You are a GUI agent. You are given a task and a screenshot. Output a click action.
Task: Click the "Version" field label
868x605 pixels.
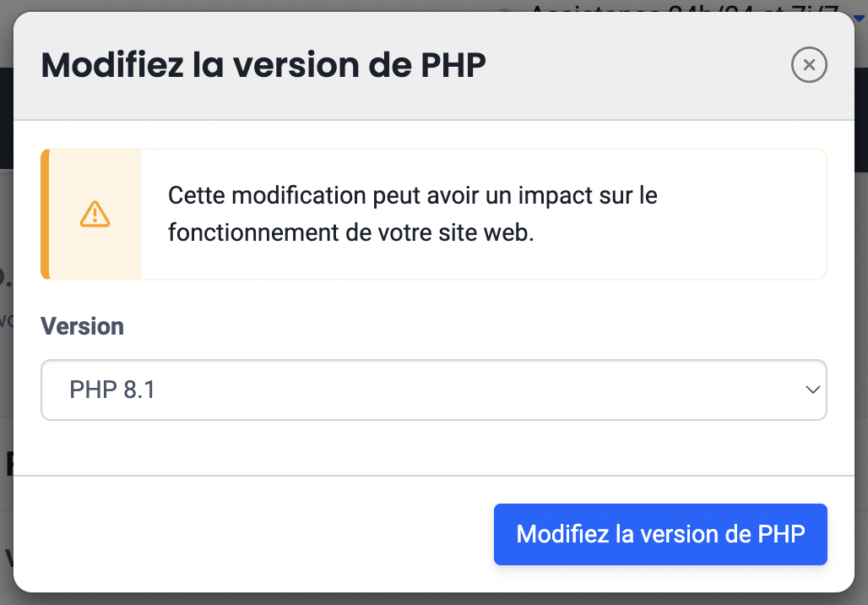pos(82,326)
